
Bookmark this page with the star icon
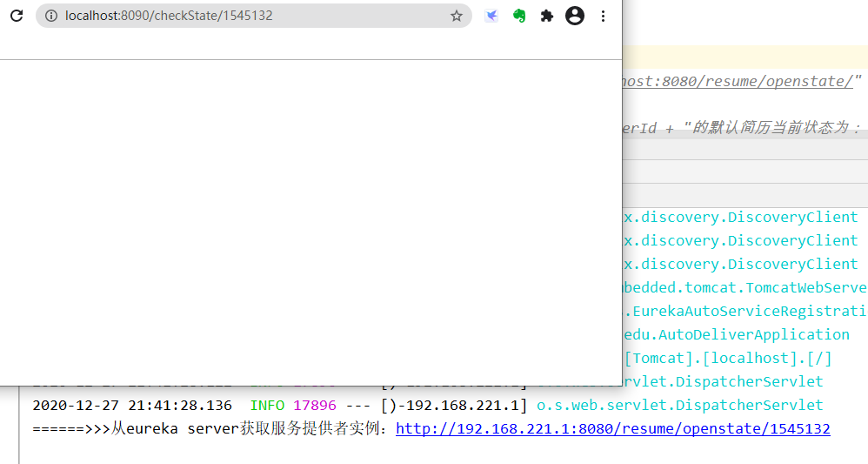[x=456, y=16]
